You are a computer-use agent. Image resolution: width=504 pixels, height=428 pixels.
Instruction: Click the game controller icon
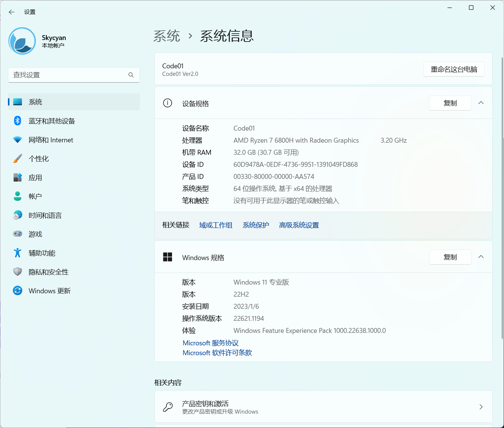point(18,234)
